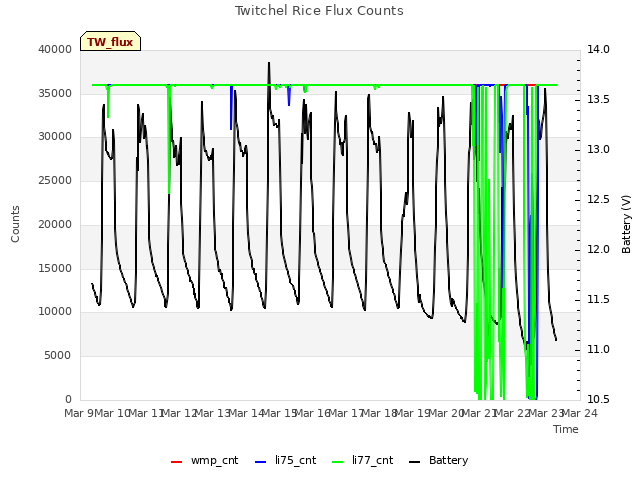Click the 12.0 battery axis label

[x=598, y=249]
